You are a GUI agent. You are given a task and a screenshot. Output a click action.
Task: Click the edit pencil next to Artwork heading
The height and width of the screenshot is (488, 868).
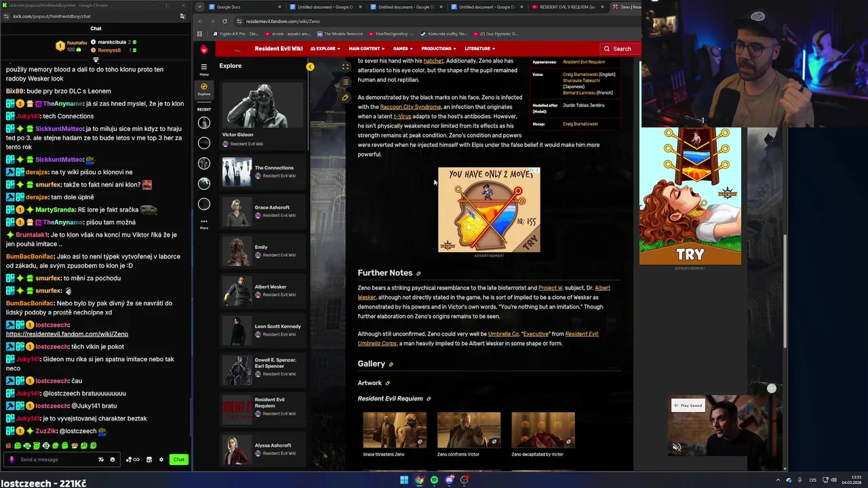click(387, 384)
